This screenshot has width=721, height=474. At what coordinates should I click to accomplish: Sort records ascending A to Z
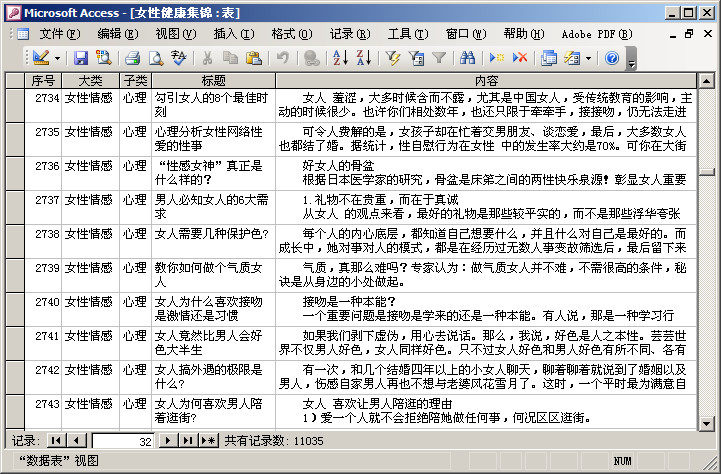pos(341,58)
